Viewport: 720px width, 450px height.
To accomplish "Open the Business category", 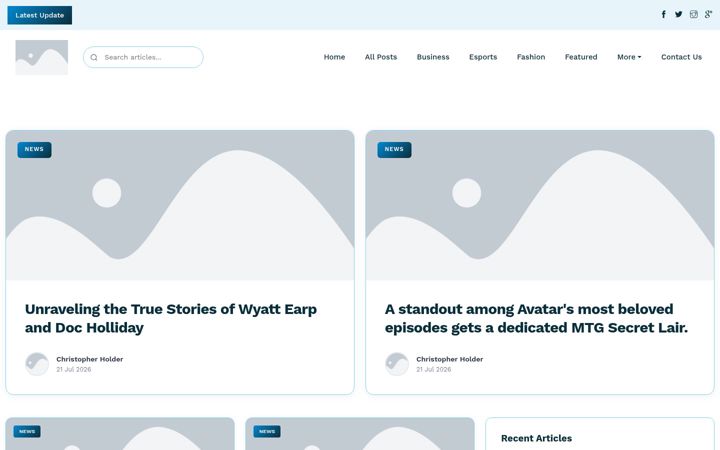I will [433, 57].
